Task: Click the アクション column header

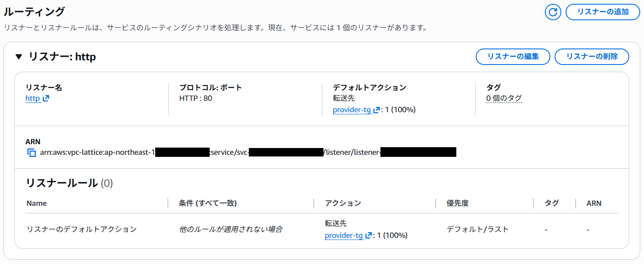Action: point(343,203)
